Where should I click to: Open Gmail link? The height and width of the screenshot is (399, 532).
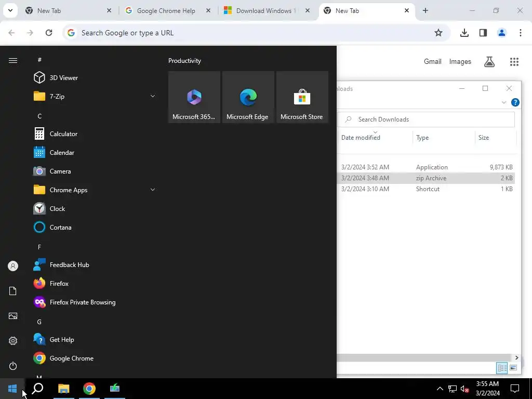[x=433, y=61]
